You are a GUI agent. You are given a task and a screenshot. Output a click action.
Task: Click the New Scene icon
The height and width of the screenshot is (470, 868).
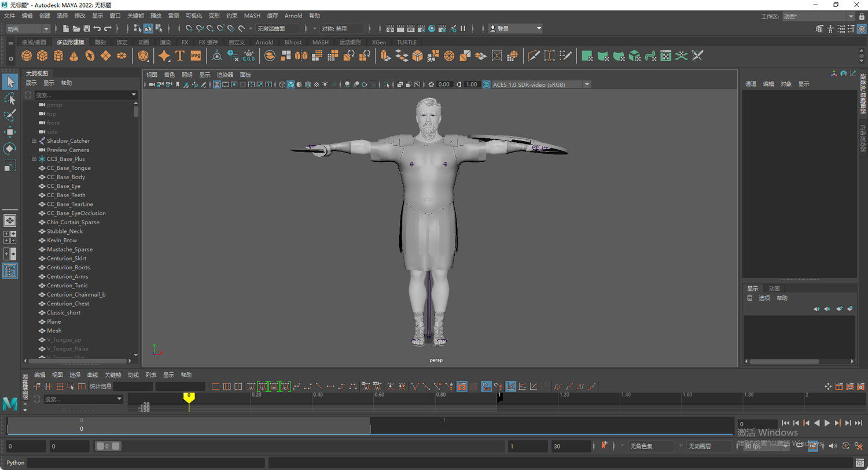tap(65, 28)
